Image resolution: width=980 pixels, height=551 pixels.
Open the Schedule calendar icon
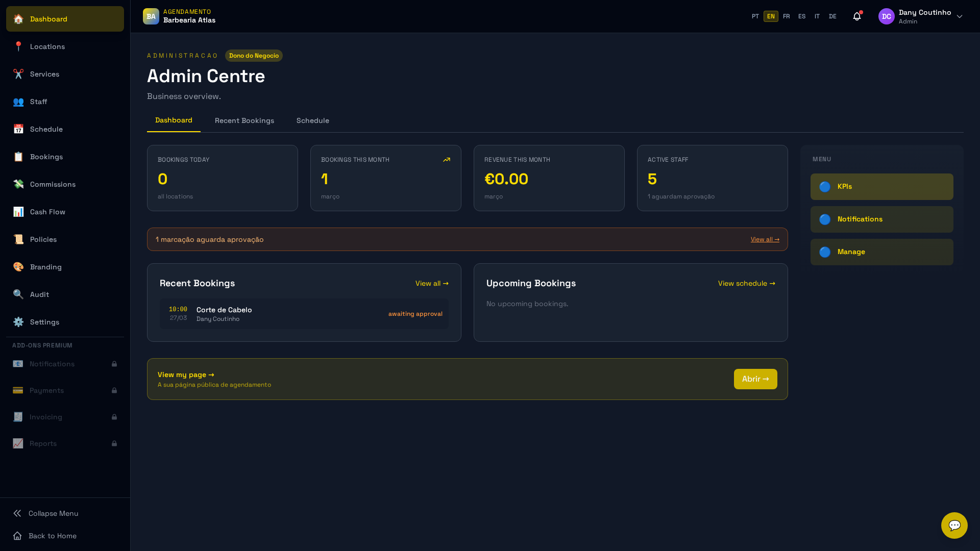coord(18,129)
